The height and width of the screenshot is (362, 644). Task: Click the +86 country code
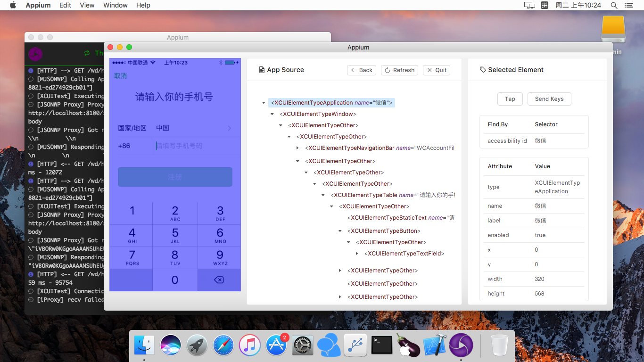pyautogui.click(x=124, y=146)
